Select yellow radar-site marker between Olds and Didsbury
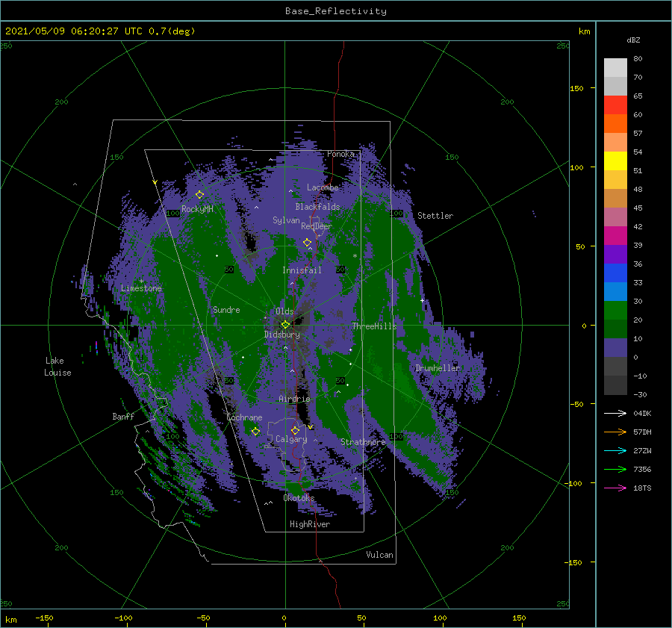Screen dimensions: 672x628 pyautogui.click(x=285, y=325)
